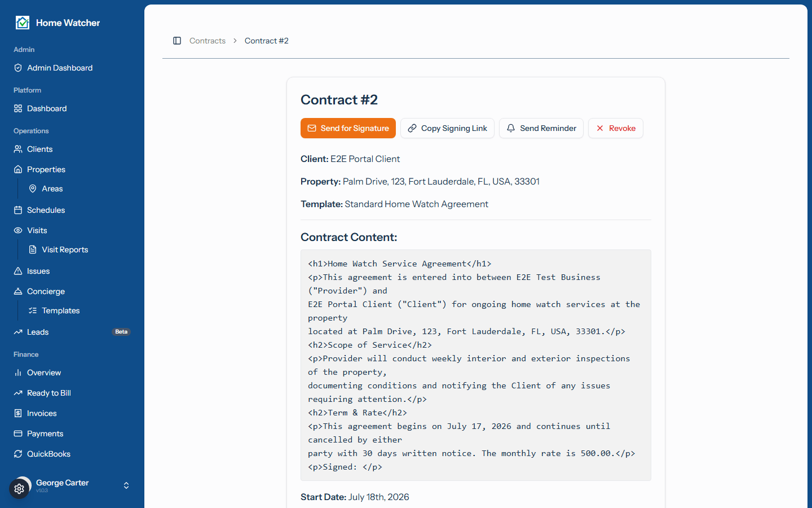This screenshot has width=812, height=508.
Task: Click the Areas map pin icon
Action: coord(33,189)
